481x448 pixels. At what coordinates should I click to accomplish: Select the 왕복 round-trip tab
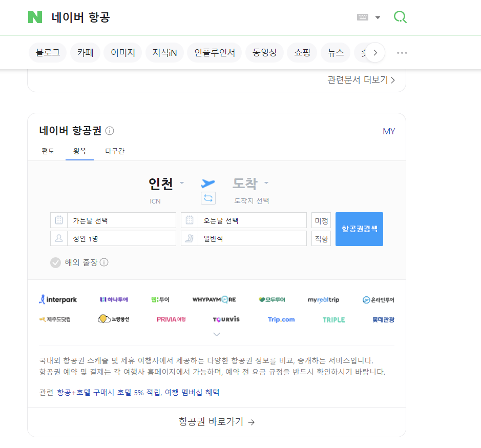point(79,151)
